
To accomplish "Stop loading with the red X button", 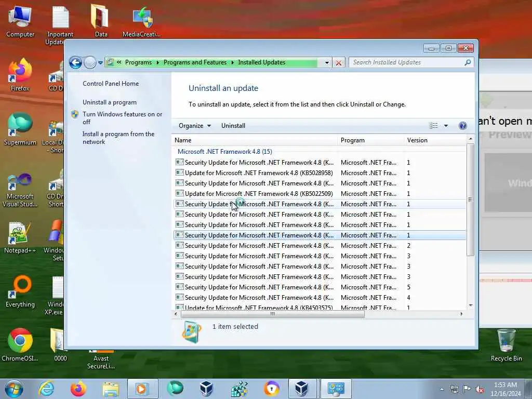I will (339, 63).
